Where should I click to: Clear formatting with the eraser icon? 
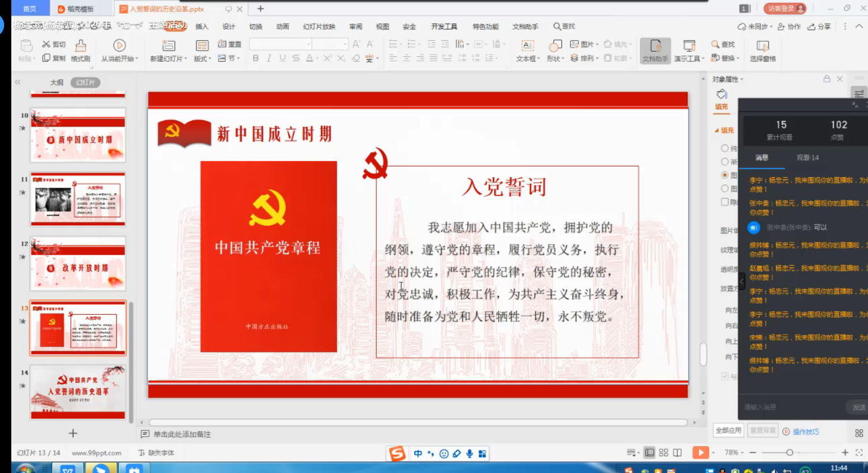pos(355,58)
